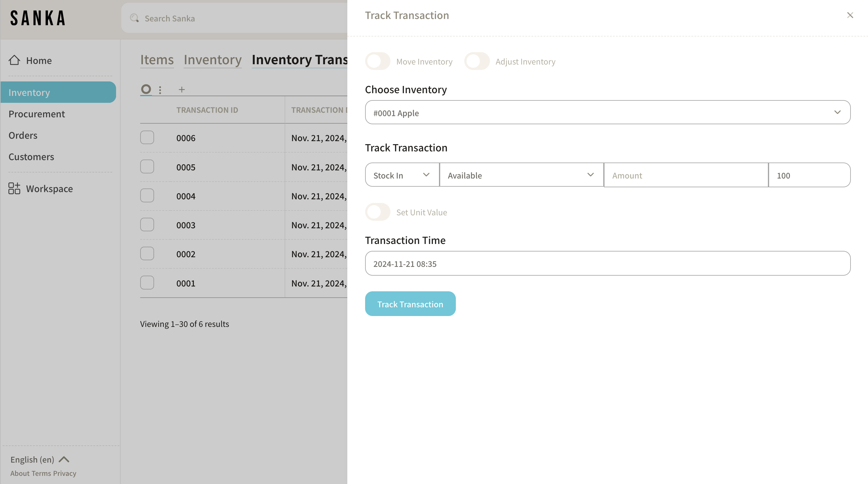Check the box for transaction 0006

(x=147, y=138)
